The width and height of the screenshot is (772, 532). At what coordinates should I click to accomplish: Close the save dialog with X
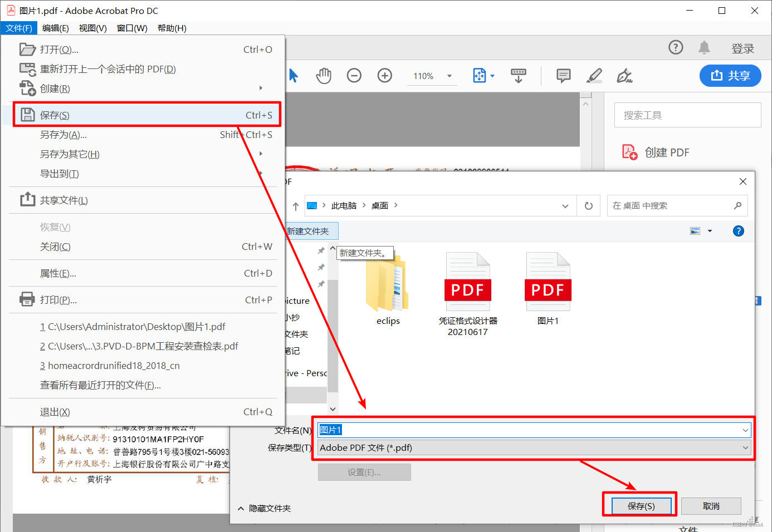click(x=743, y=181)
